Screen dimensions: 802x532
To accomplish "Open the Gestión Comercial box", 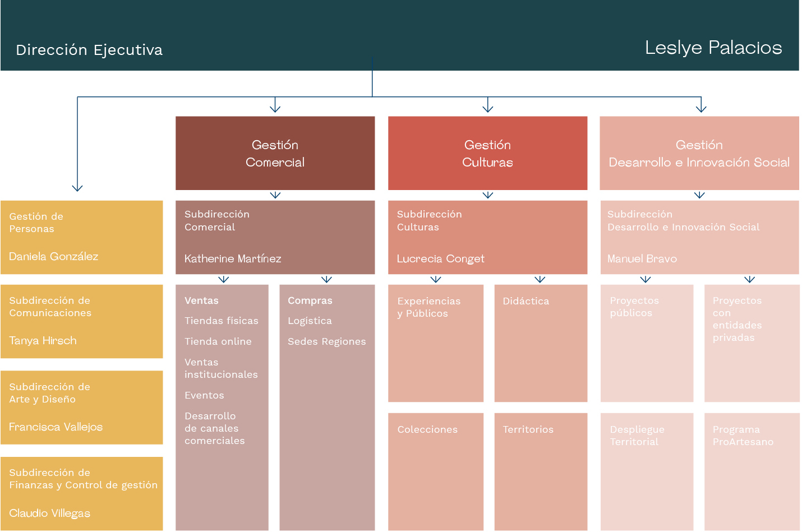I will [x=275, y=153].
